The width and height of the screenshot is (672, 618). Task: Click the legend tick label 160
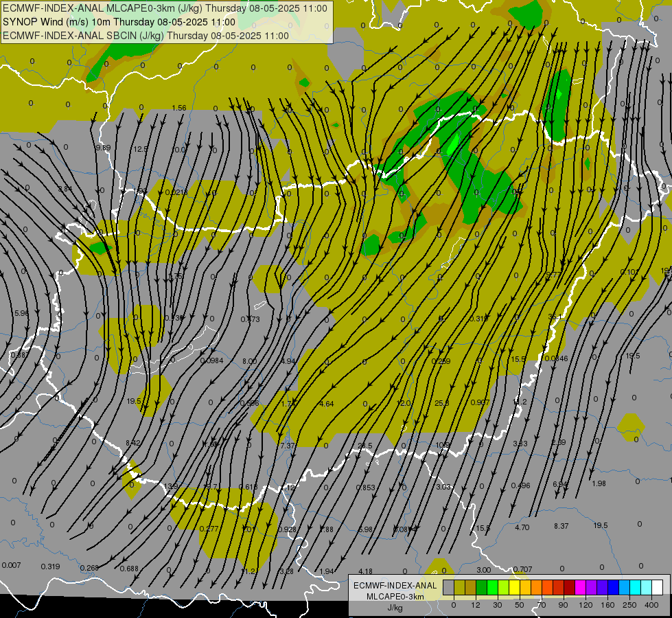[607, 605]
